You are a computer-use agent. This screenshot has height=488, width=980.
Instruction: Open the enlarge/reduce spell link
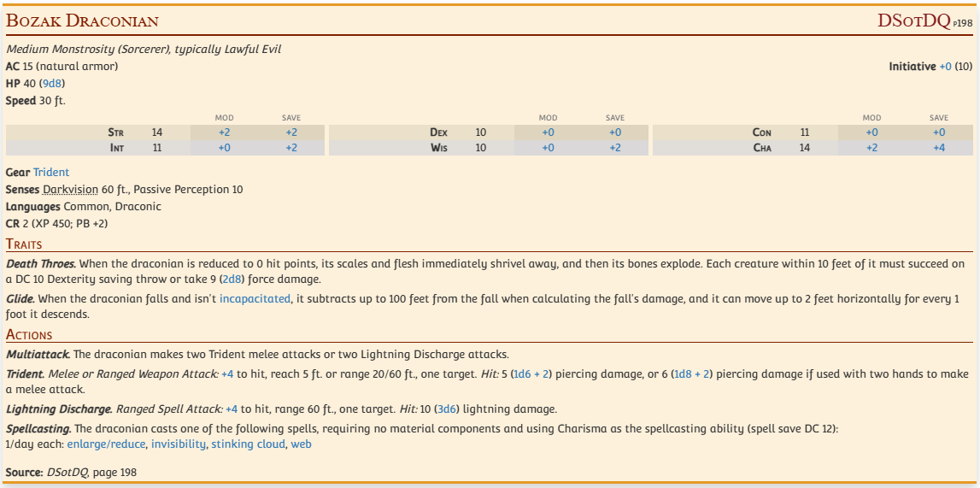(x=107, y=444)
